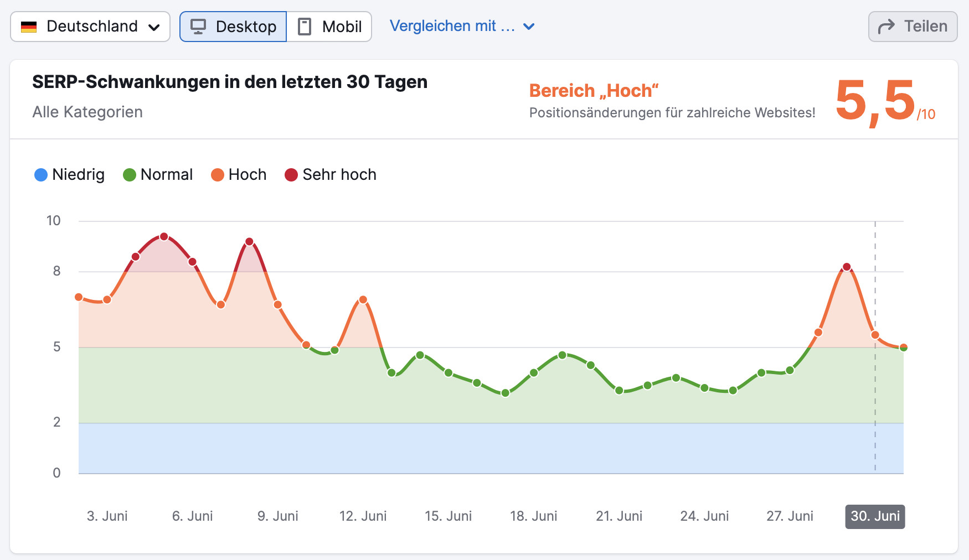
Task: Toggle the Sehr hoch series in the legend
Action: pyautogui.click(x=331, y=175)
